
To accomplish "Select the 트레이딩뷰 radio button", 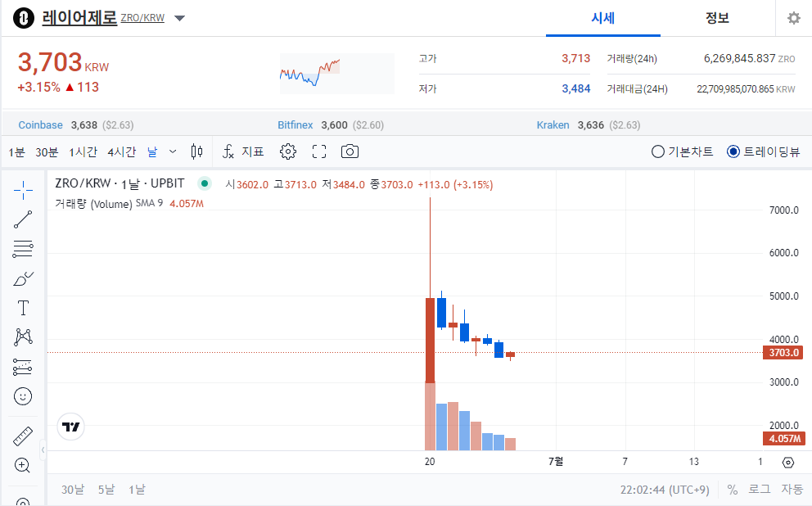I will [x=734, y=151].
